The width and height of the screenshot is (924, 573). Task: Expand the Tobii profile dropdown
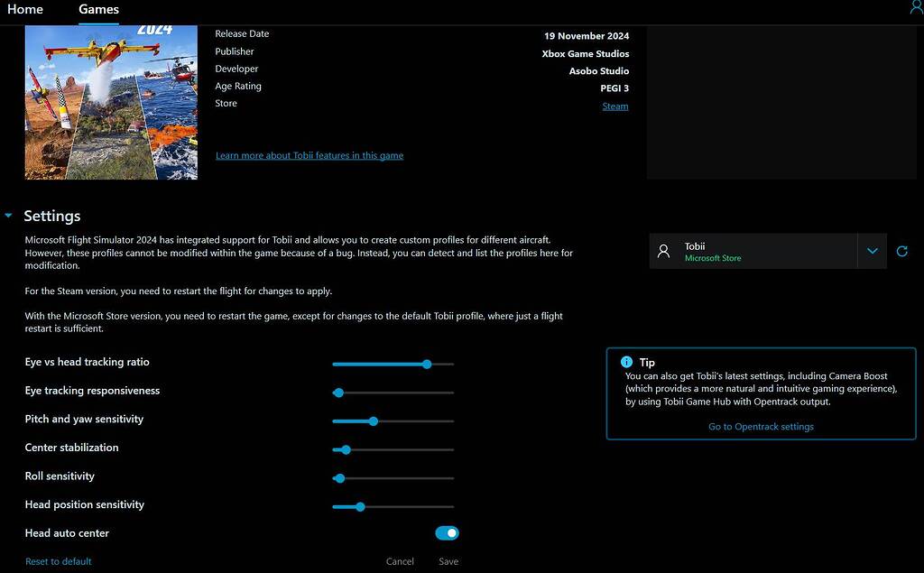pyautogui.click(x=872, y=250)
